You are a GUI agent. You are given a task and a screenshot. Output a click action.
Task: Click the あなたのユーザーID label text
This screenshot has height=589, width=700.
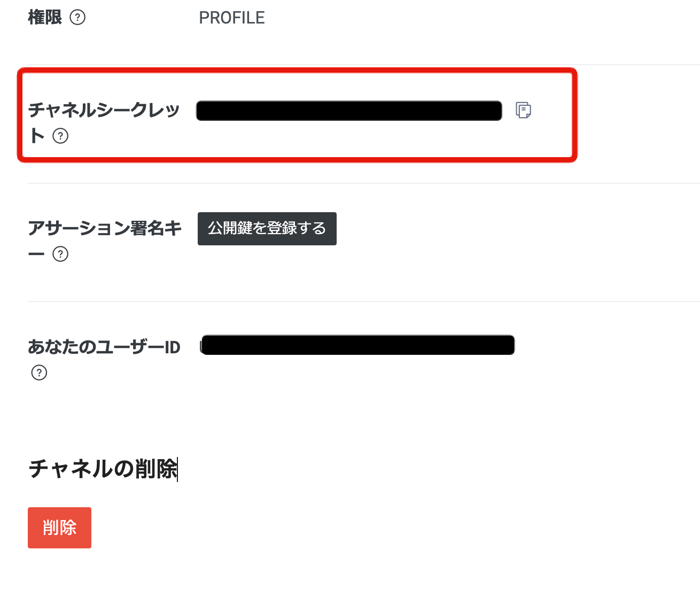[x=104, y=347]
